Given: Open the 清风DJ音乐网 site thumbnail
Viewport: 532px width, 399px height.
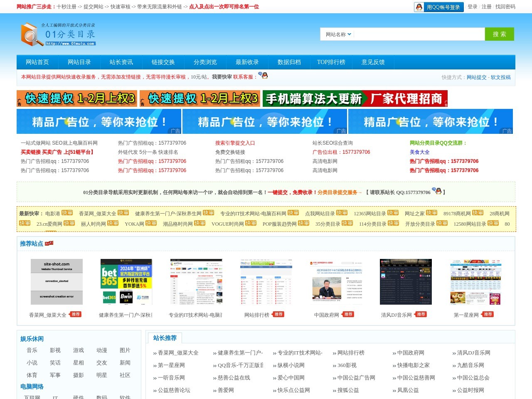Looking at the screenshot, I should click(406, 282).
